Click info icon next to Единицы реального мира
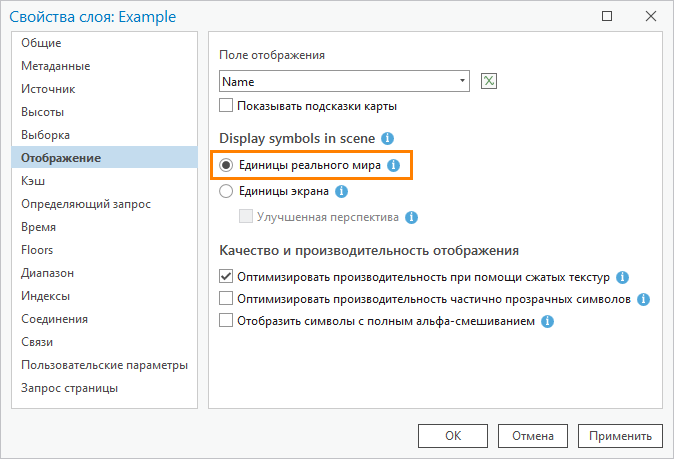This screenshot has width=674, height=459. (393, 165)
